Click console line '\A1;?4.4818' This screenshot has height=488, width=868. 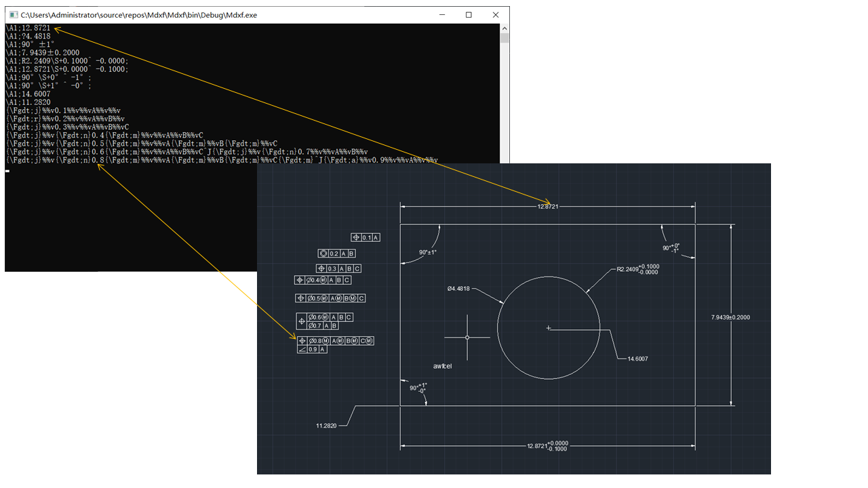[x=28, y=36]
